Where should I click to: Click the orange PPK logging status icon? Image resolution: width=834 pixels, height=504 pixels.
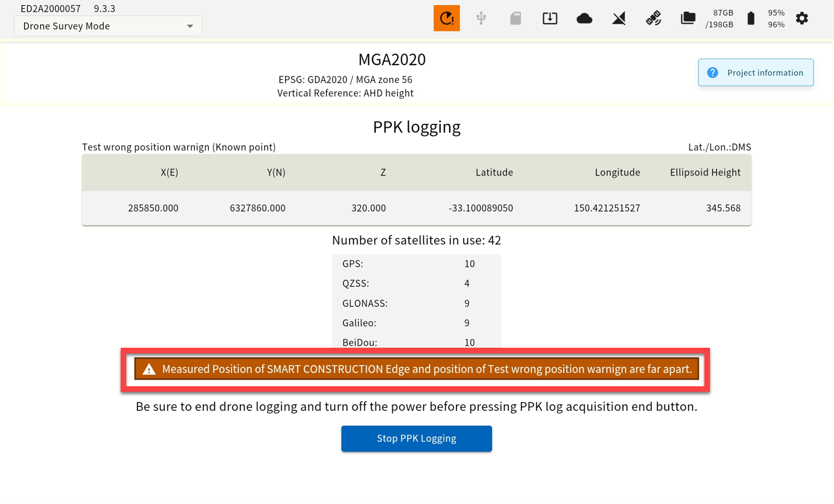[446, 18]
